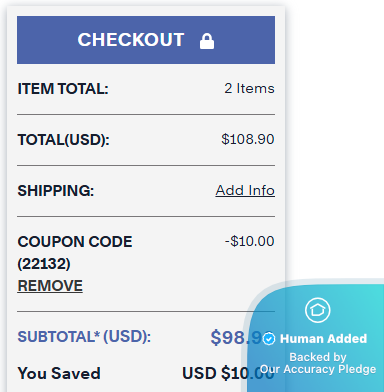Open the Add Info shipping link
The image size is (384, 392).
coord(245,190)
